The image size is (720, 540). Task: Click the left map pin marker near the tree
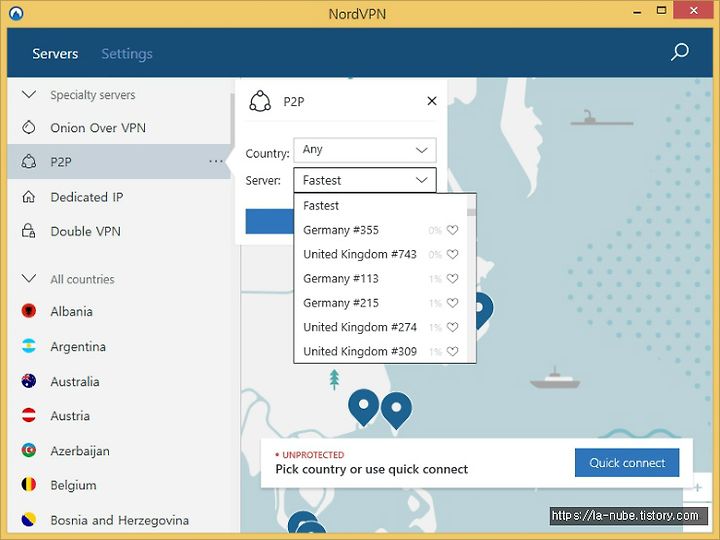pos(363,407)
